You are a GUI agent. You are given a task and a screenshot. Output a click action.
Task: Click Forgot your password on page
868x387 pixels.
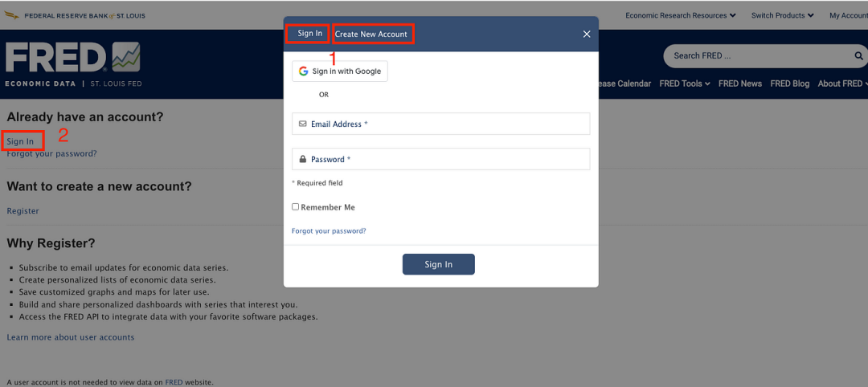(x=51, y=153)
